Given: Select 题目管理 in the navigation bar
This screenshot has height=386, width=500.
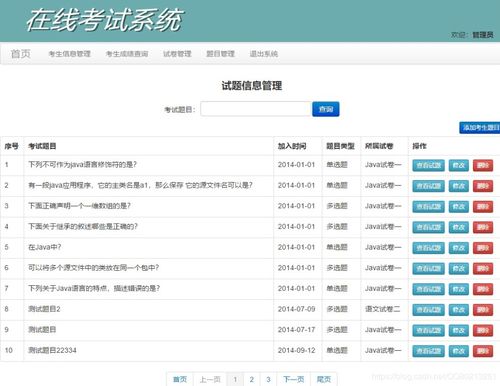Looking at the screenshot, I should pos(220,54).
